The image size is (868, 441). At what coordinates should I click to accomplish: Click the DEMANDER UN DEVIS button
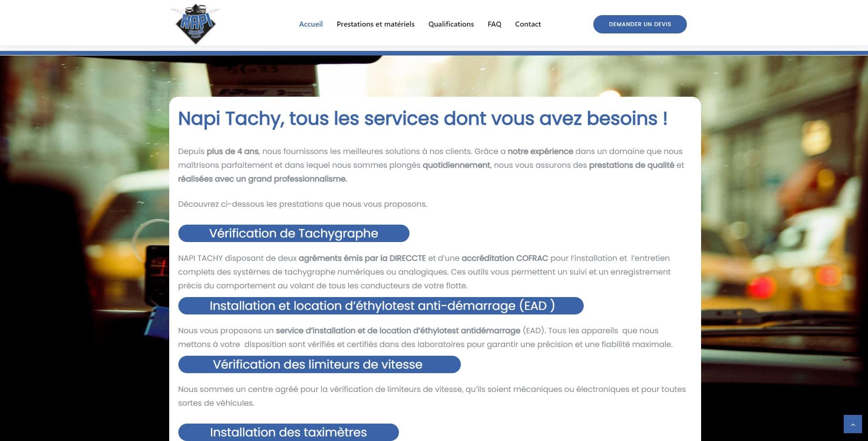tap(640, 24)
